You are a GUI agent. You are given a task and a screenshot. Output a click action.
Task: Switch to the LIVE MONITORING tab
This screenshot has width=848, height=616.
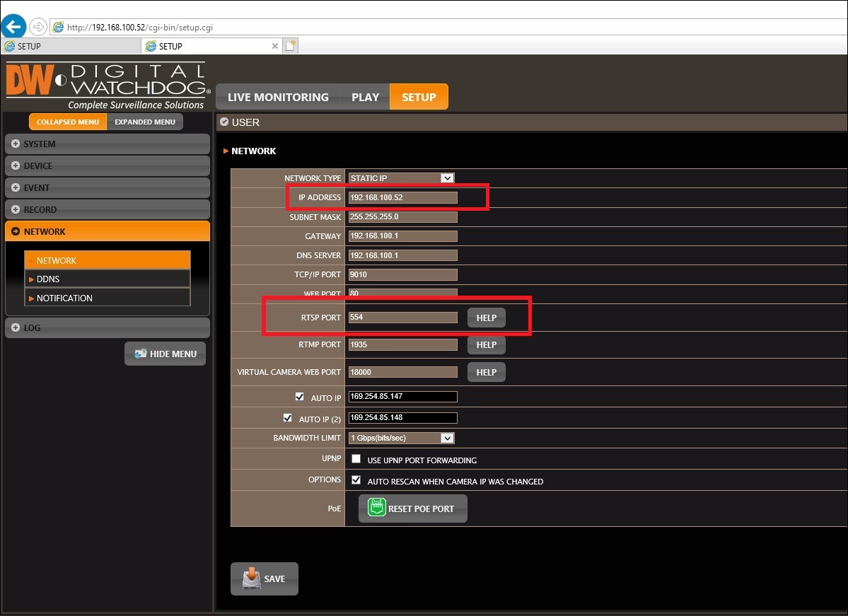click(278, 97)
